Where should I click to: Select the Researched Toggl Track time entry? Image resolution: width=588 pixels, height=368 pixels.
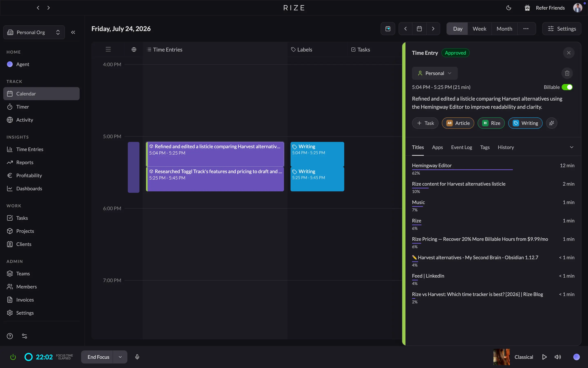[215, 179]
